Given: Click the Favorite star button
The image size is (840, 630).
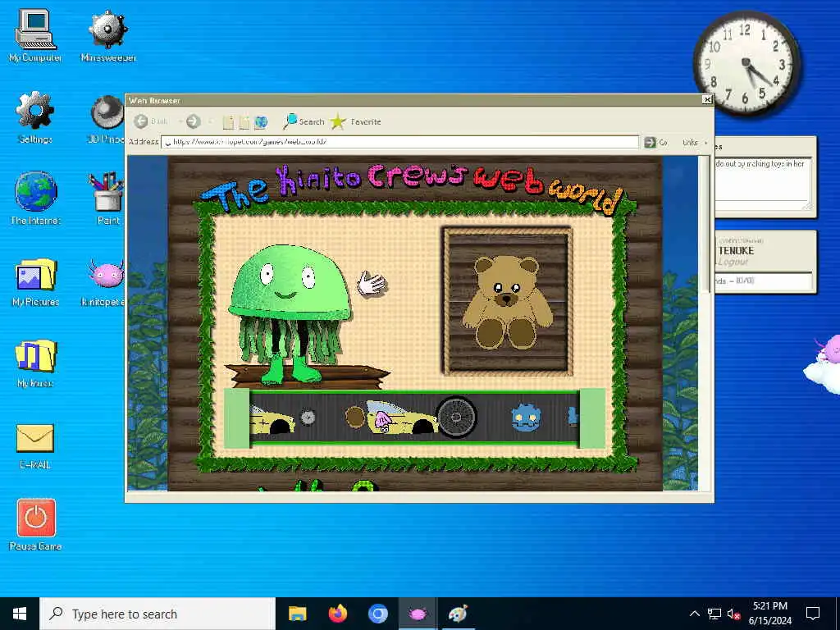Looking at the screenshot, I should pos(356,121).
